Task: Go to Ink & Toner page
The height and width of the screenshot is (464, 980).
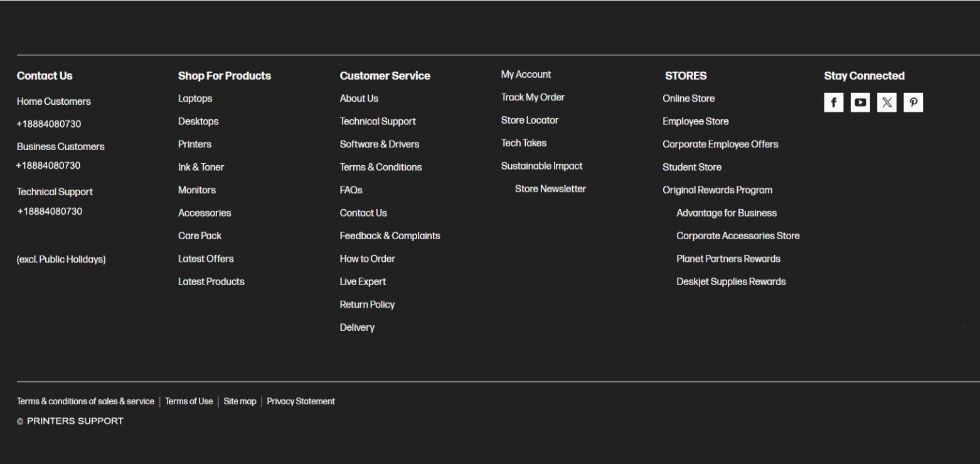Action: [x=201, y=167]
